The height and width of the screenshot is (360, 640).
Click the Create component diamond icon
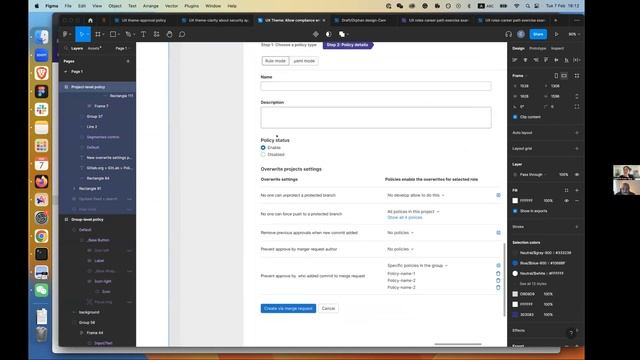tap(316, 34)
